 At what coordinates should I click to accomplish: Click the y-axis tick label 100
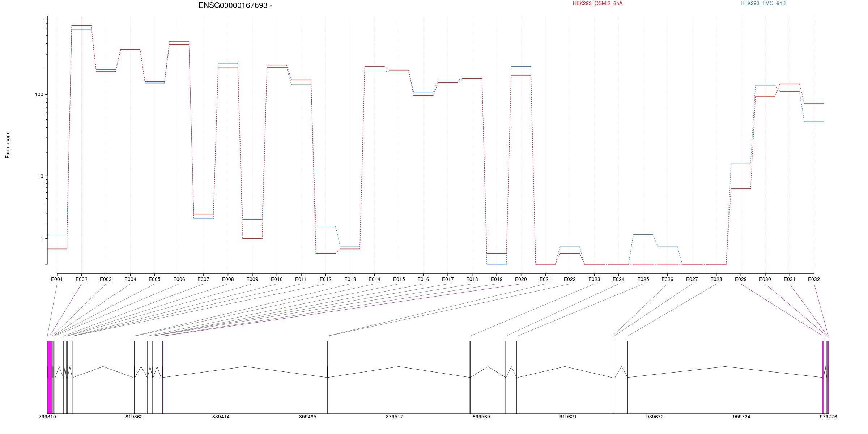point(39,94)
